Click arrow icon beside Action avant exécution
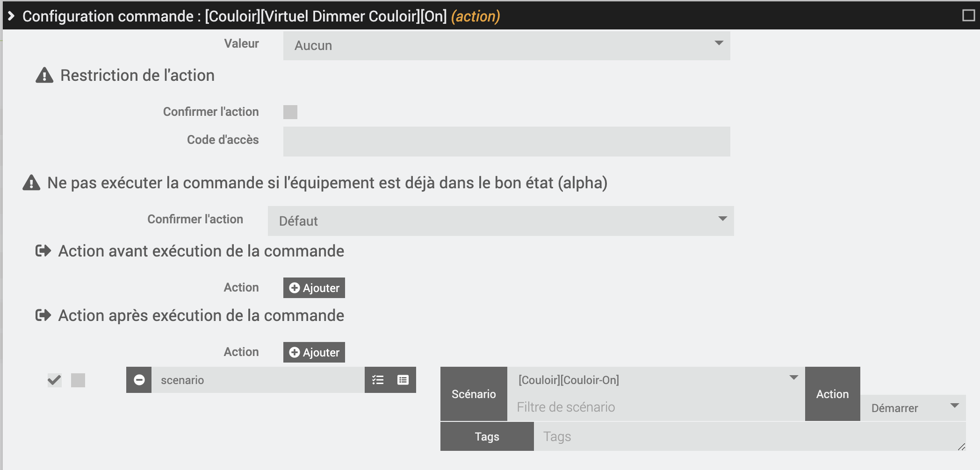 [x=43, y=251]
